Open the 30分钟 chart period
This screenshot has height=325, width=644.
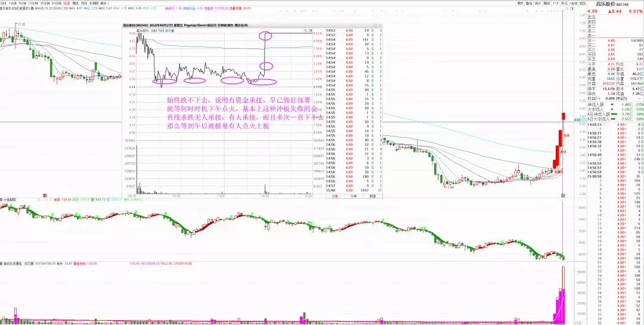[45, 4]
